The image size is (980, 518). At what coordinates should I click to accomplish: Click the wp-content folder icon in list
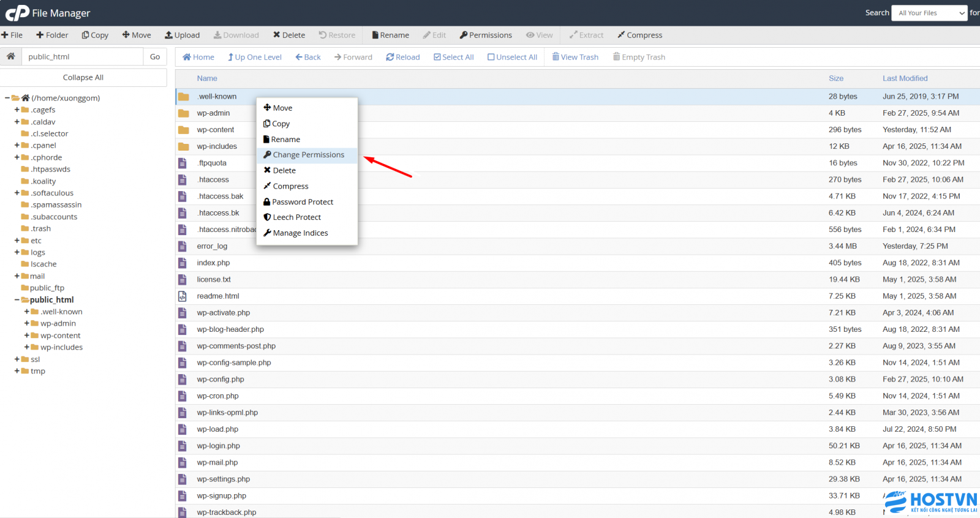click(183, 130)
